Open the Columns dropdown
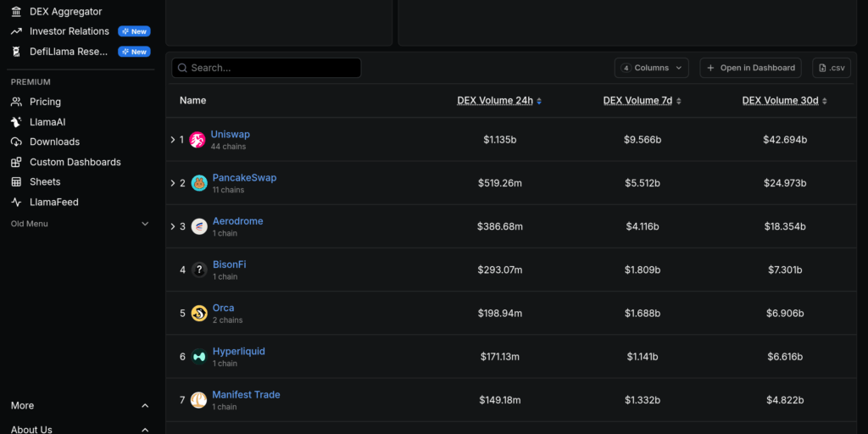Screen dimensions: 868x434 [x=652, y=68]
